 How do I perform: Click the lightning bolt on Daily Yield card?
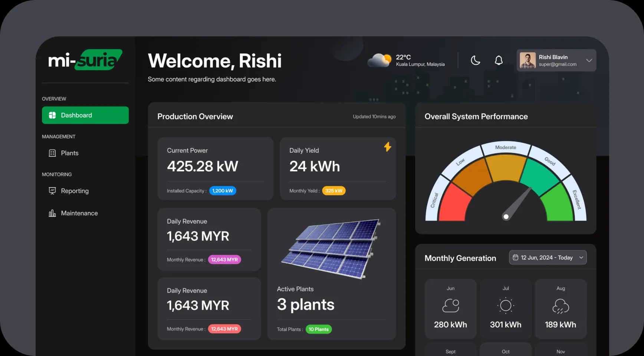point(387,147)
